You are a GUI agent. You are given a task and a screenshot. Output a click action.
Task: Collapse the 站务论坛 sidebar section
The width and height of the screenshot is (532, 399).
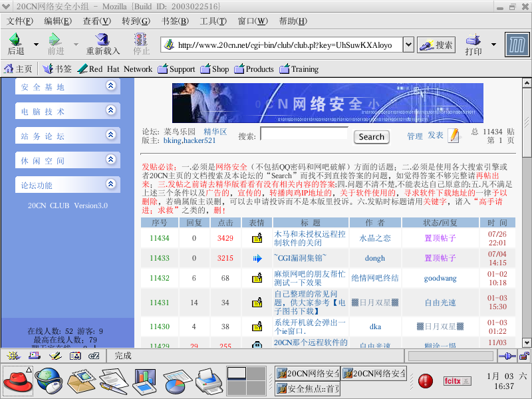110,135
